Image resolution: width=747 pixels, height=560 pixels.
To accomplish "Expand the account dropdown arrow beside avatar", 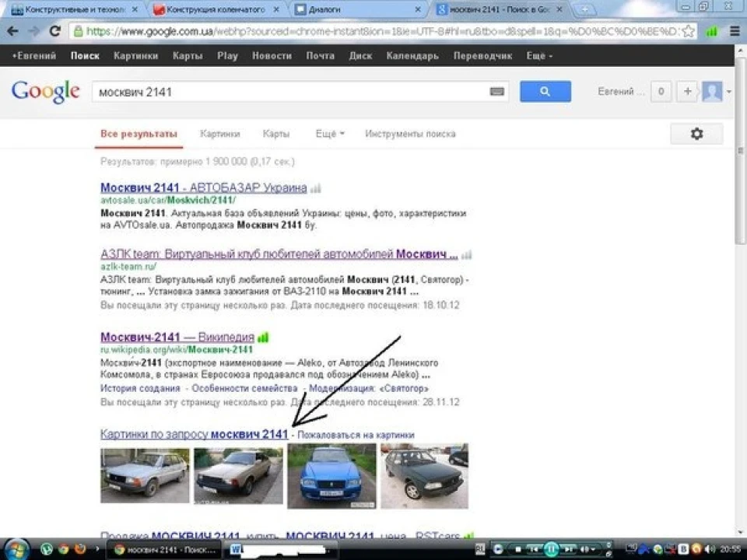I will pyautogui.click(x=729, y=92).
